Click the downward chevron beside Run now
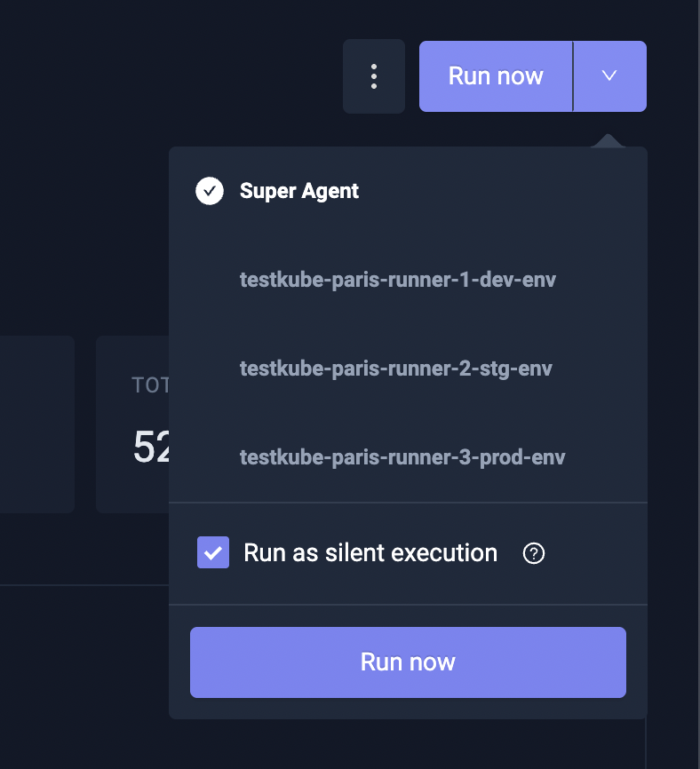 609,76
